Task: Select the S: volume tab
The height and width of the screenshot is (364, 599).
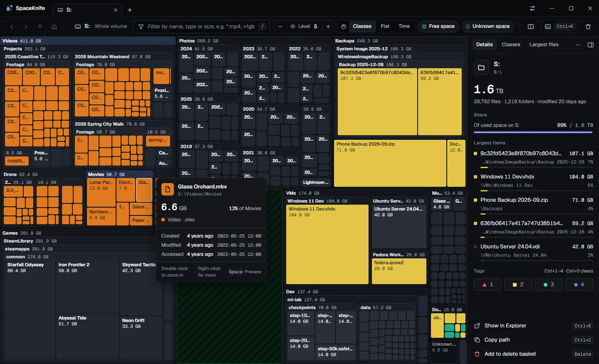Action: coord(87,10)
